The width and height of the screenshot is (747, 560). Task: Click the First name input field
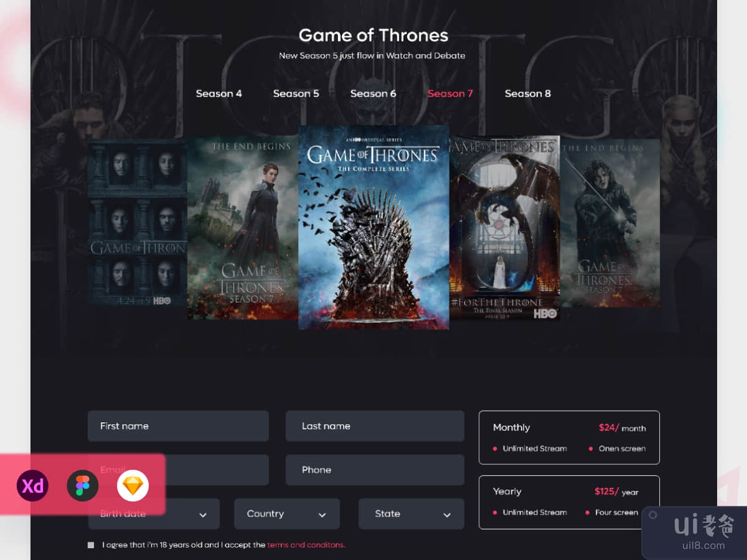178,426
